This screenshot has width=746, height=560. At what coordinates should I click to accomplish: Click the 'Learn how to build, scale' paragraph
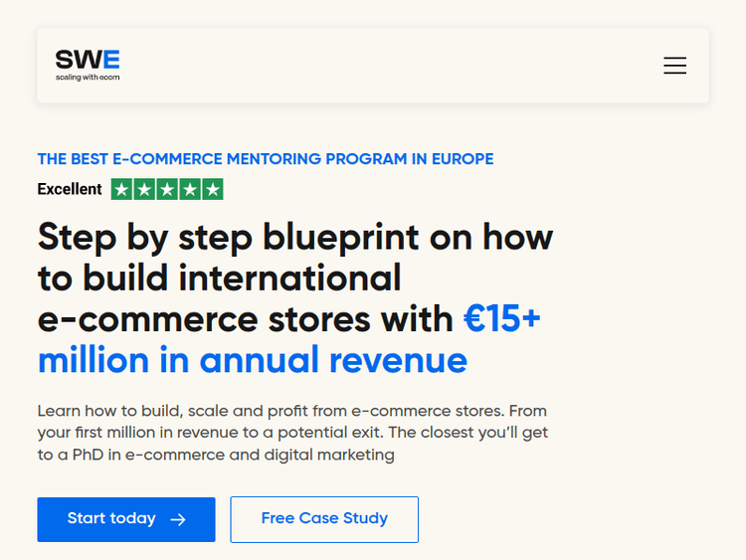coord(291,411)
